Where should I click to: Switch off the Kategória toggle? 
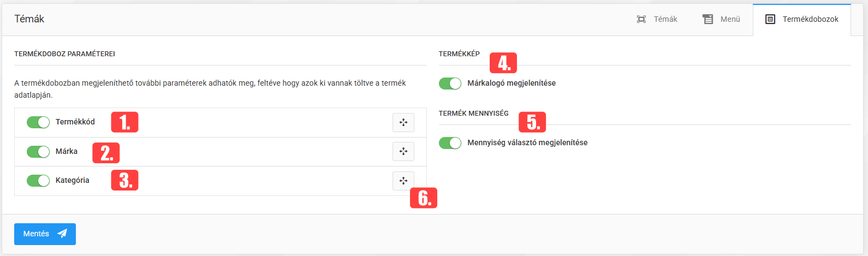tap(38, 181)
